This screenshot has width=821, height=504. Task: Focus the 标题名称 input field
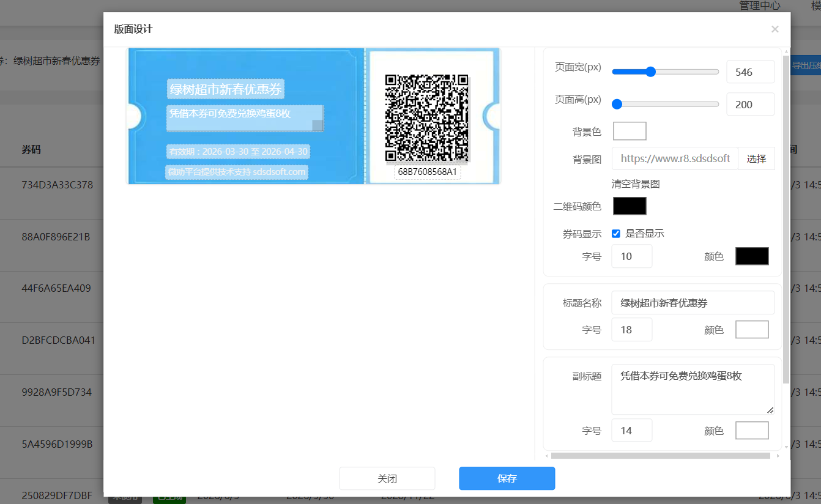click(693, 303)
